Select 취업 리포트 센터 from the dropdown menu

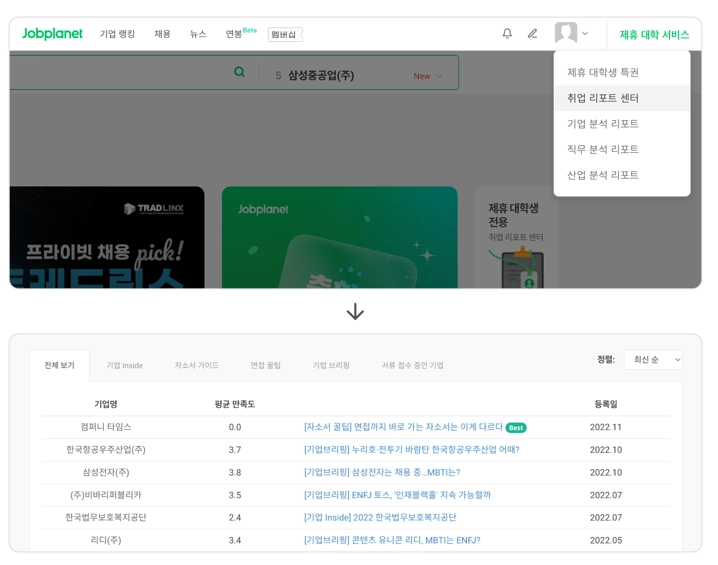coord(622,98)
